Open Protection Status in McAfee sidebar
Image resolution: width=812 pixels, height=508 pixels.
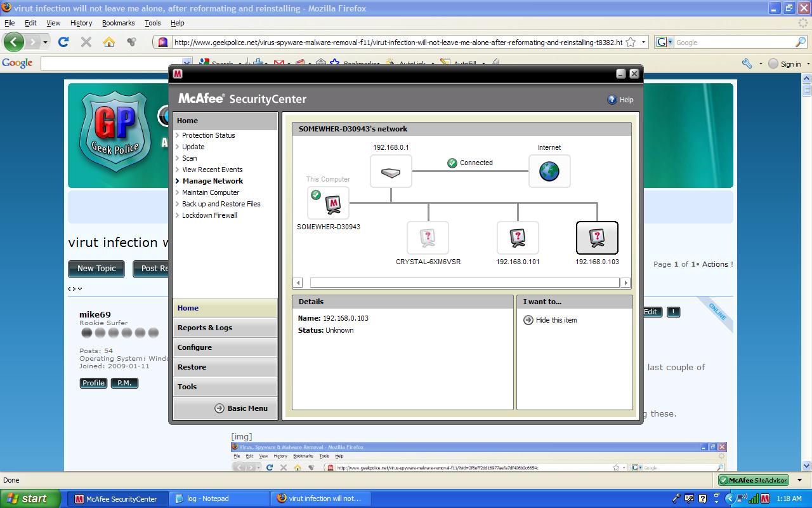point(208,135)
